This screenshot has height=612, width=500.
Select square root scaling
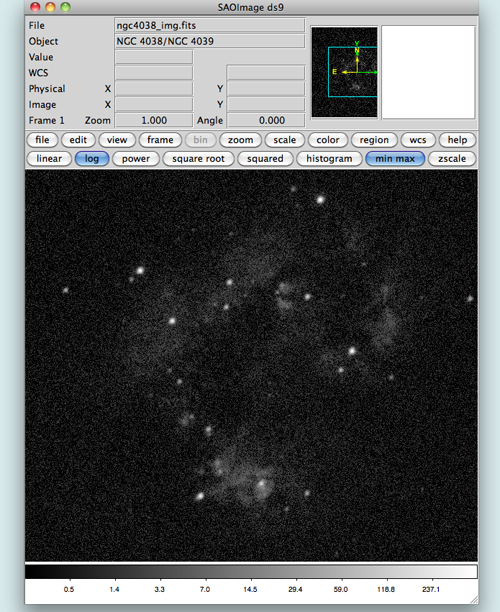tap(198, 158)
